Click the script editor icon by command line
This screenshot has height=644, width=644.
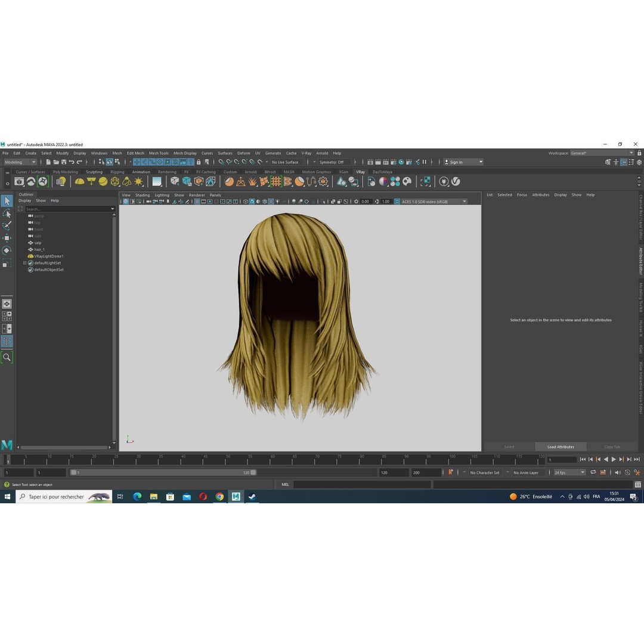638,485
